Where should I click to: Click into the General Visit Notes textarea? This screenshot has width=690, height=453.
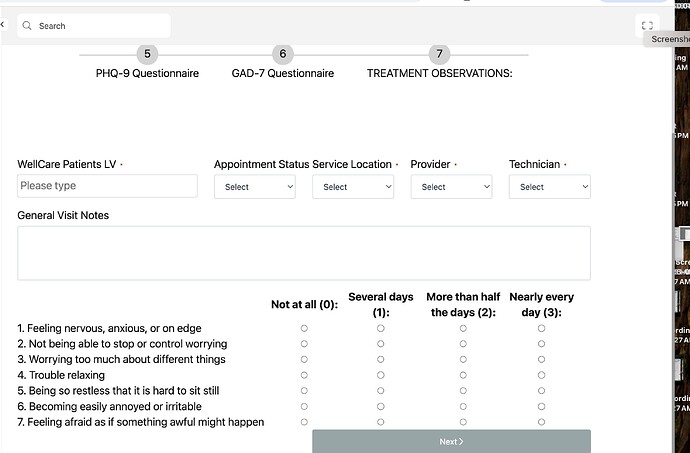[303, 252]
